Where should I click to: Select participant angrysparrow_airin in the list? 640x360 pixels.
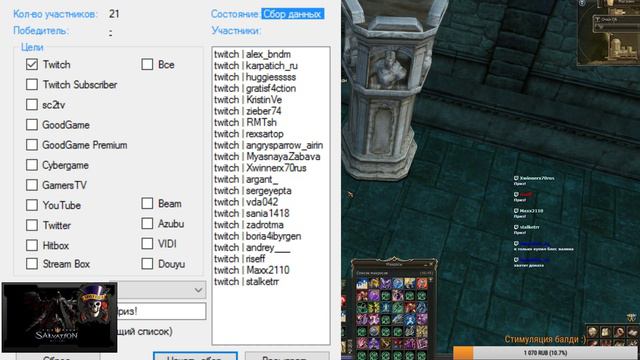click(x=268, y=145)
